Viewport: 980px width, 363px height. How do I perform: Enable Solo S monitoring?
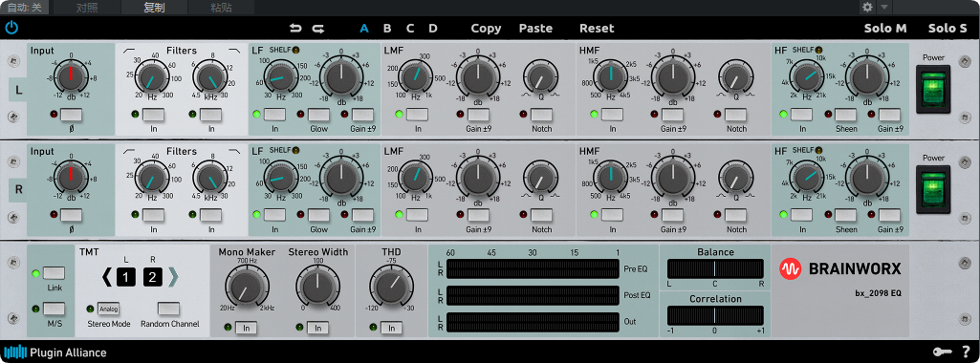pos(947,28)
